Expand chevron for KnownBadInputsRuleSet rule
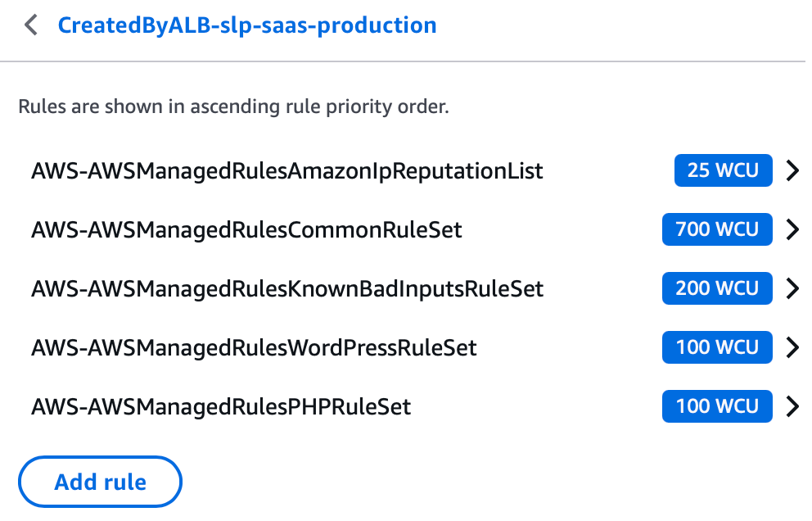 click(792, 288)
